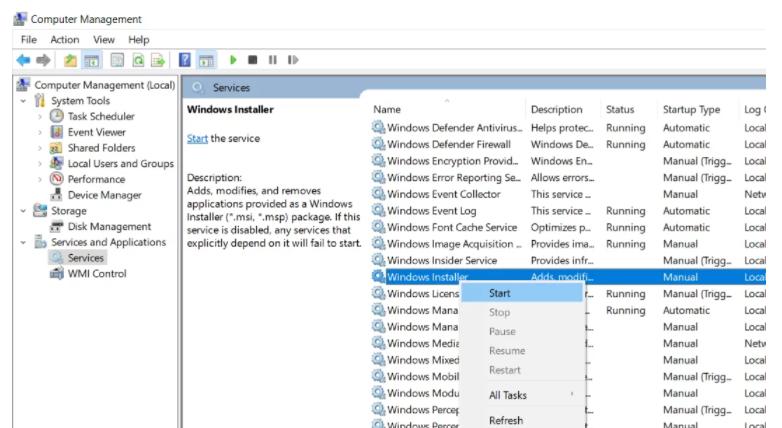Sort by the Description column header
Image resolution: width=782 pixels, height=428 pixels.
557,110
